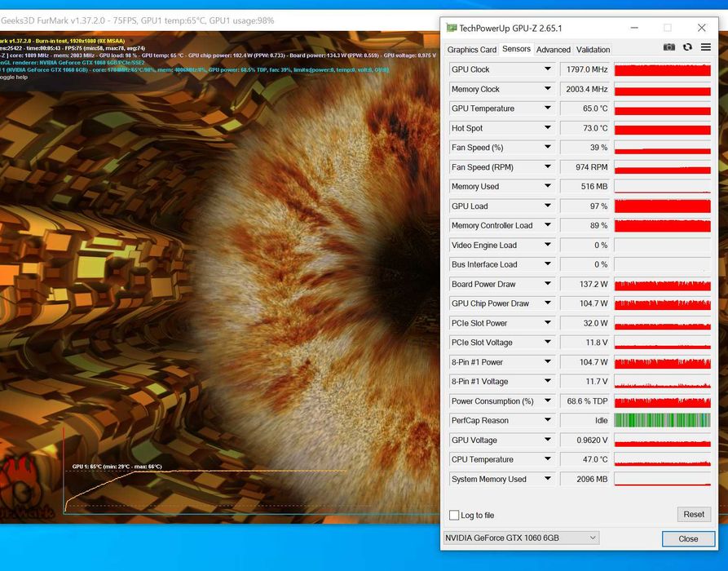Click the GPU-Z screenshot camera icon
The width and height of the screenshot is (728, 571).
pos(669,47)
